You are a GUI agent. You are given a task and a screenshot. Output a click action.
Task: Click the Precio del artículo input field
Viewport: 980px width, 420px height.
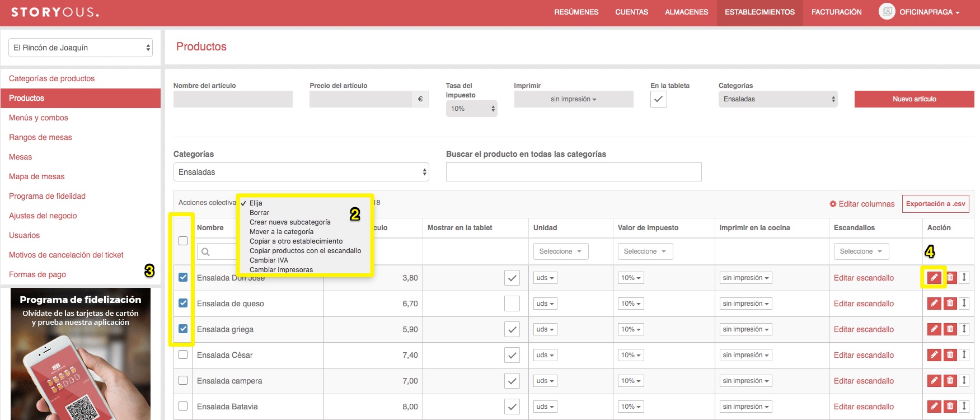point(361,99)
